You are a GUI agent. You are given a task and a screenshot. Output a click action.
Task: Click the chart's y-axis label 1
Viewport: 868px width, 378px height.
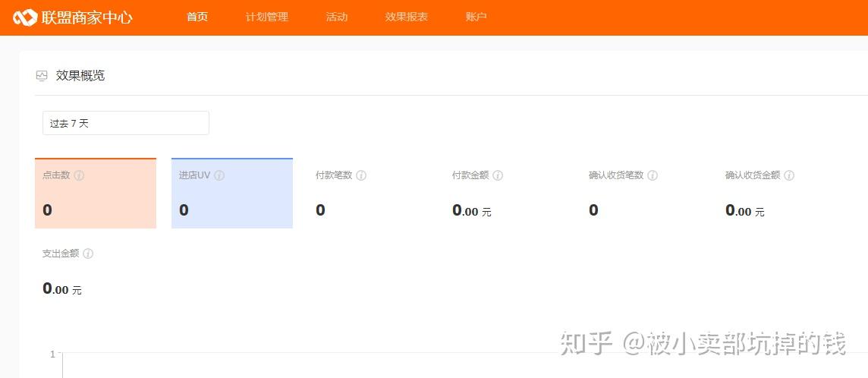(x=52, y=354)
